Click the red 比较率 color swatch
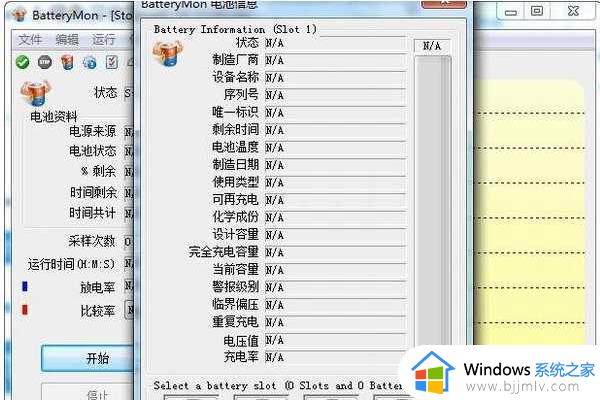 [25, 309]
